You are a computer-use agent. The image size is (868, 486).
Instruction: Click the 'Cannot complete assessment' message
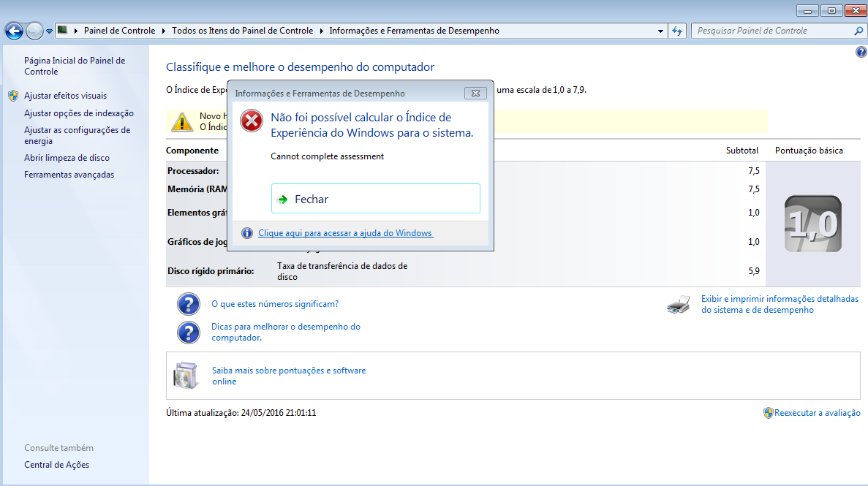pyautogui.click(x=327, y=156)
